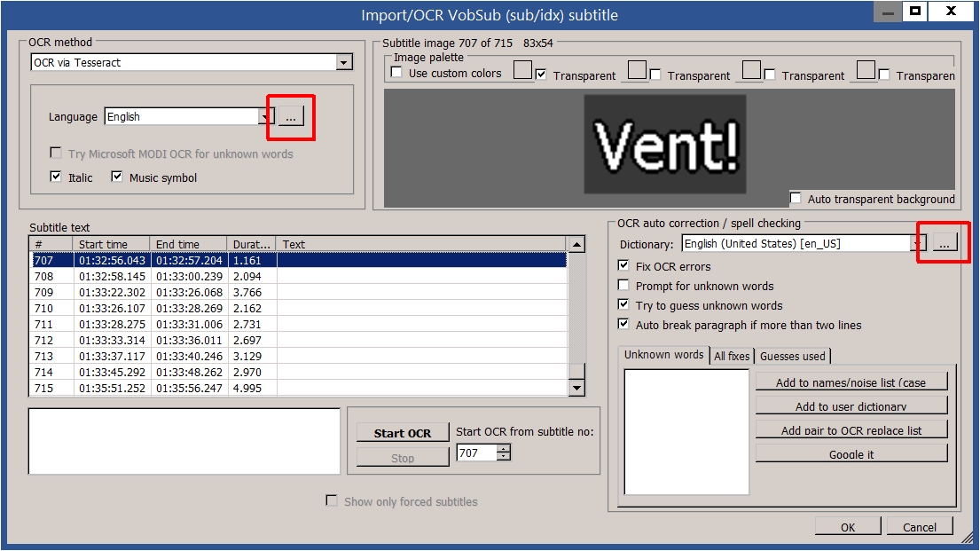The image size is (980, 551).
Task: Maximize the Import/OCR VobSub window
Action: tap(915, 11)
